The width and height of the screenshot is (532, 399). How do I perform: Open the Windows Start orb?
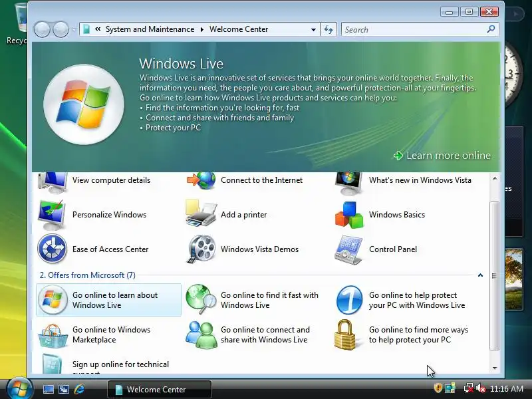[x=19, y=388]
